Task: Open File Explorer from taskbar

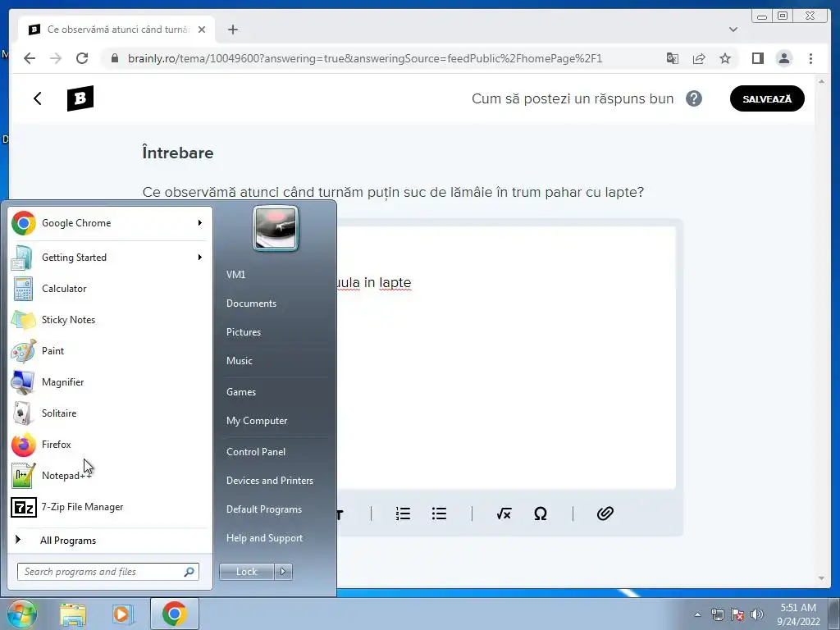Action: click(x=73, y=614)
